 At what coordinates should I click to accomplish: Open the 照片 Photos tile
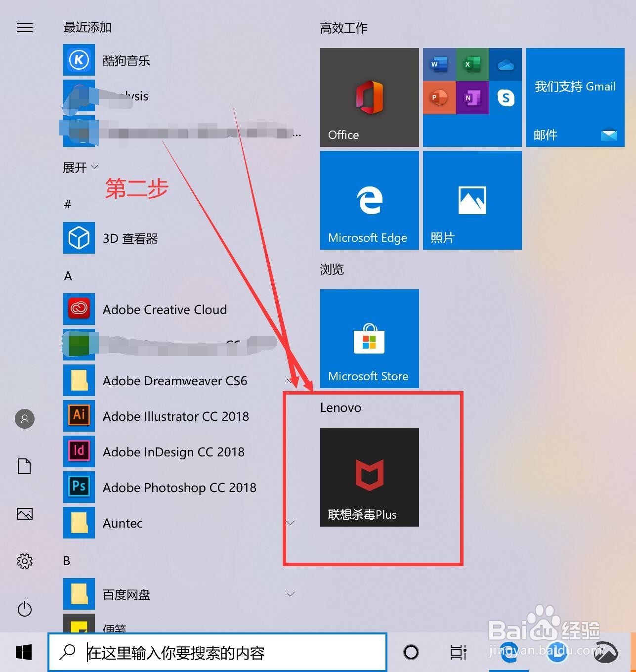tap(472, 200)
